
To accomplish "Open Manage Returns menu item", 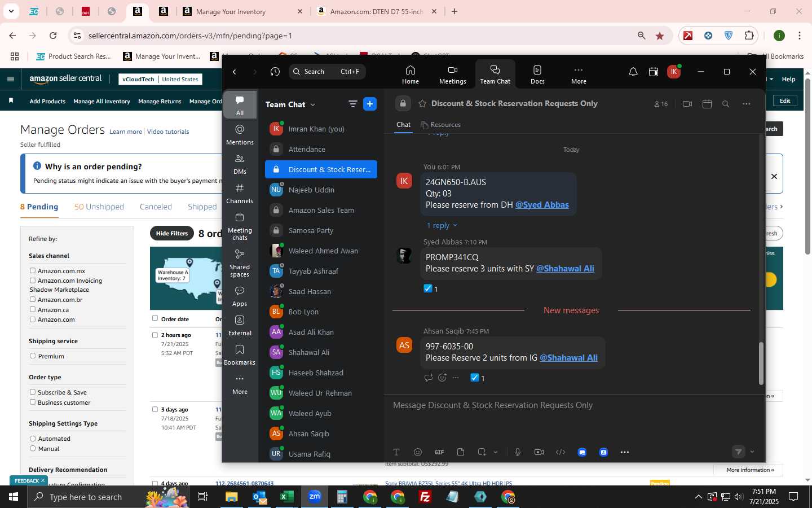I will click(160, 102).
